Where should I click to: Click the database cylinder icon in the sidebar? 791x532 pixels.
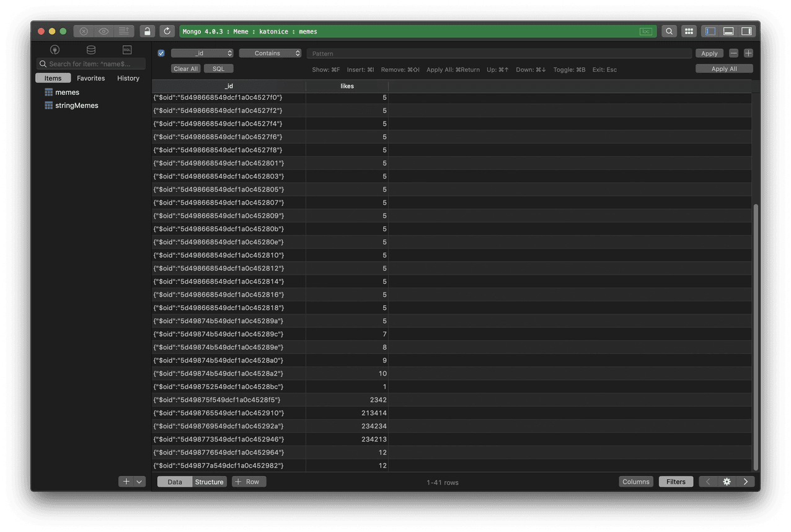[91, 50]
